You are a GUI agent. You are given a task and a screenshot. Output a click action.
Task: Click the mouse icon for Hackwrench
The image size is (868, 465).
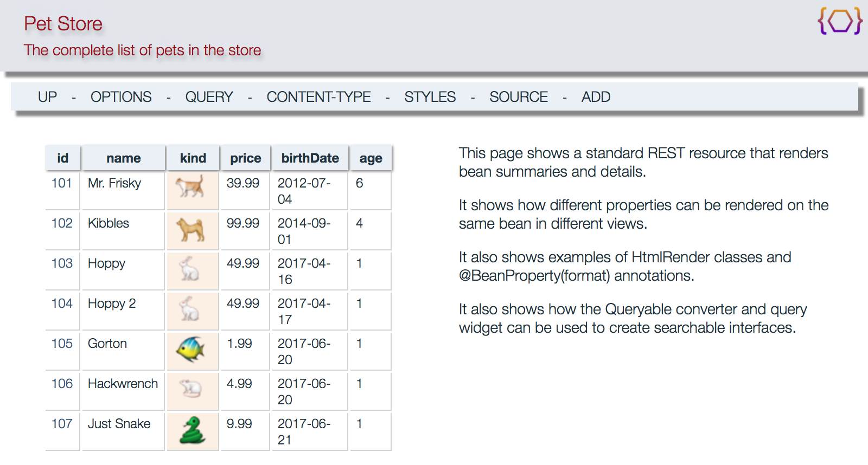[x=190, y=389]
